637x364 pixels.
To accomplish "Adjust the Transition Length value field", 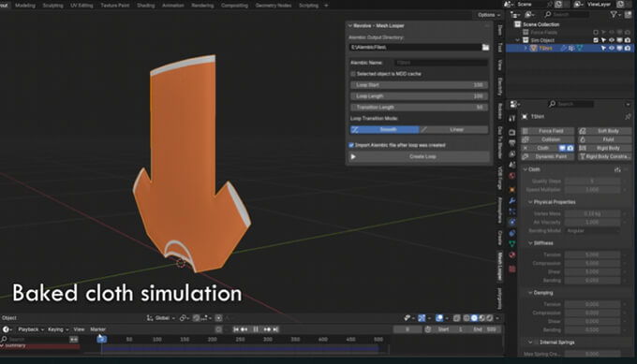I will point(419,107).
